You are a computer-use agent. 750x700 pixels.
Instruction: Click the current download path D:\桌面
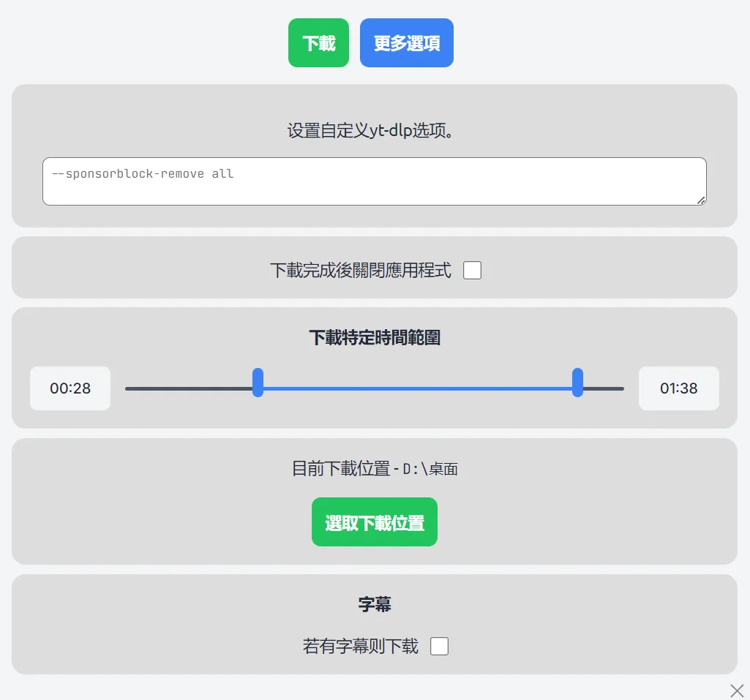(x=430, y=470)
